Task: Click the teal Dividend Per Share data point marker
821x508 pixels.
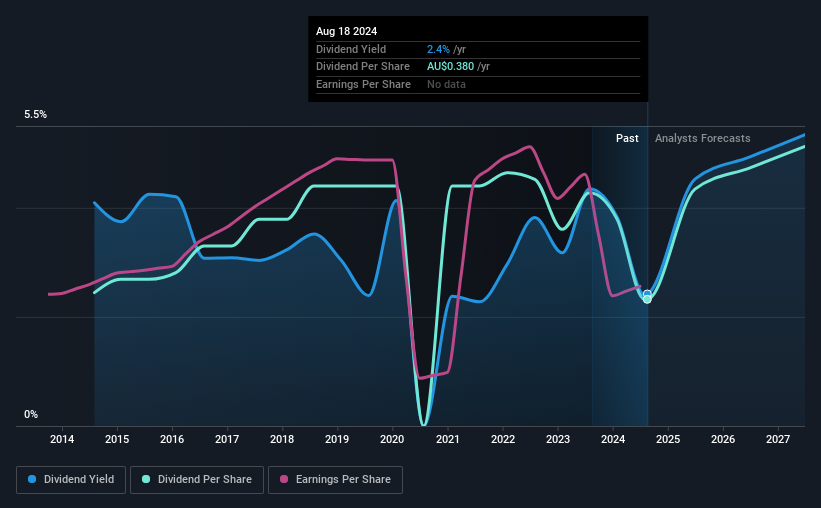Action: 647,300
